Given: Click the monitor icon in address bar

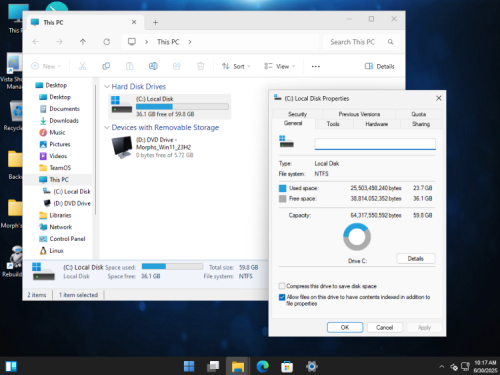Looking at the screenshot, I should point(132,42).
